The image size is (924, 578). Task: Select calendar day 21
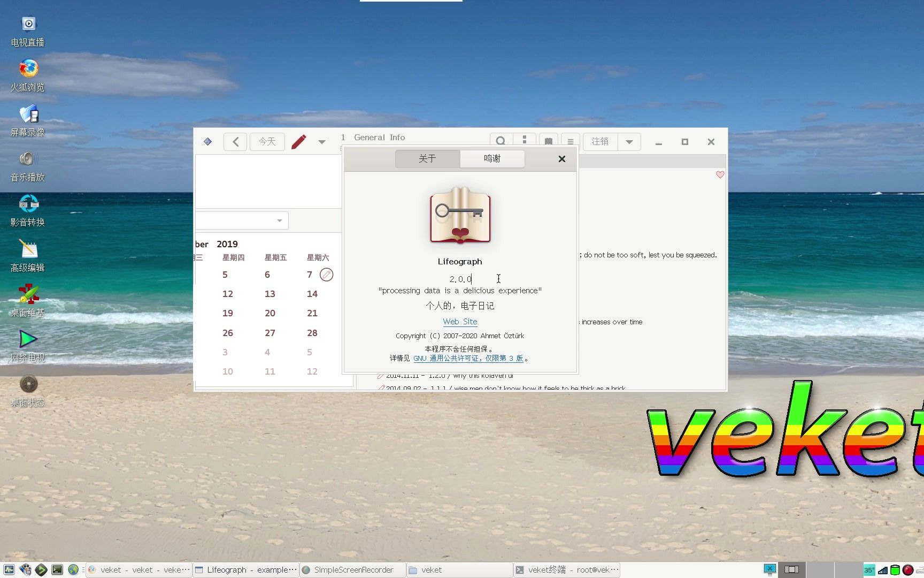point(312,313)
